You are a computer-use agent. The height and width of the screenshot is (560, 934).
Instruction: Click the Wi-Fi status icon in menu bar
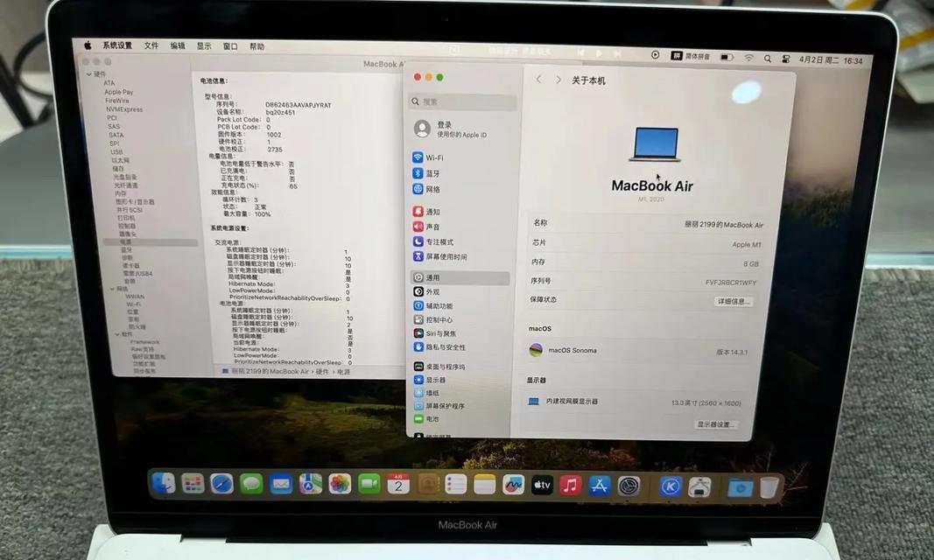tap(748, 59)
